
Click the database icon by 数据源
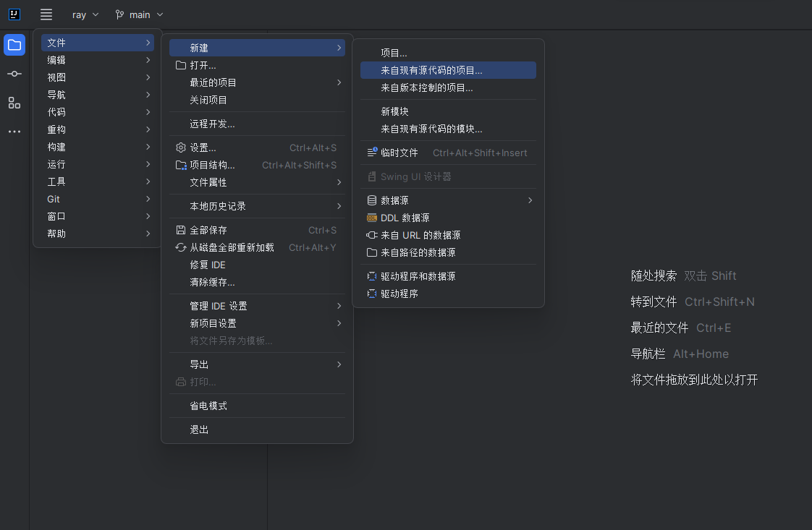pyautogui.click(x=372, y=200)
